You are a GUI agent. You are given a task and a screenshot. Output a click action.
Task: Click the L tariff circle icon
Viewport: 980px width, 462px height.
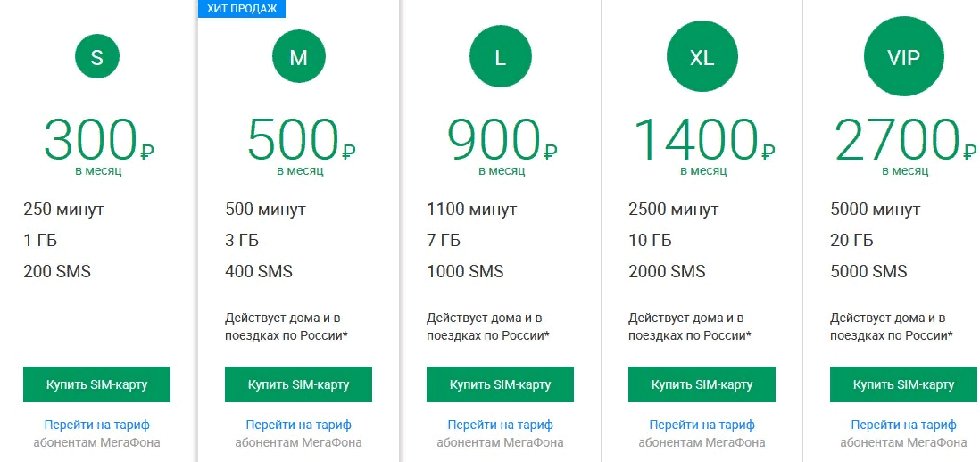[x=501, y=58]
